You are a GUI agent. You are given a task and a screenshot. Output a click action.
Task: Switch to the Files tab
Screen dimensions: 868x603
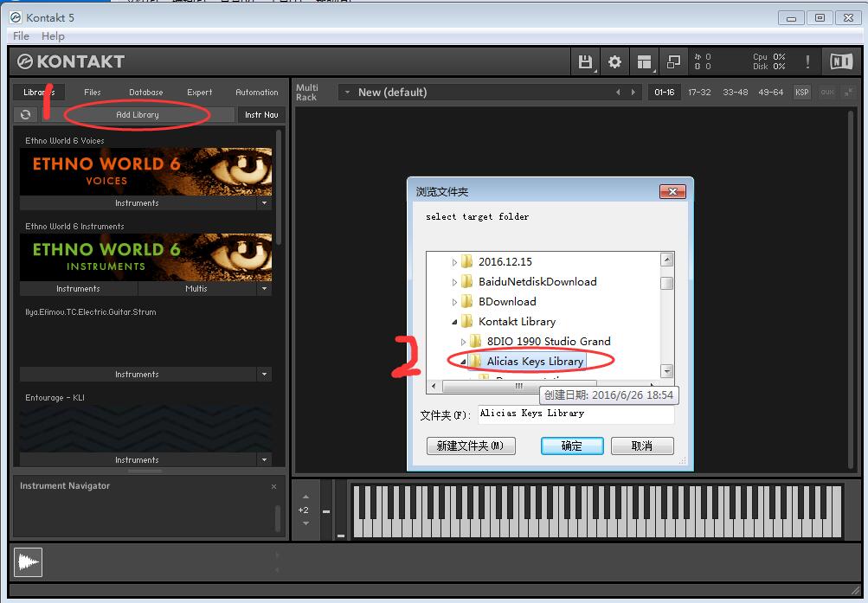93,93
